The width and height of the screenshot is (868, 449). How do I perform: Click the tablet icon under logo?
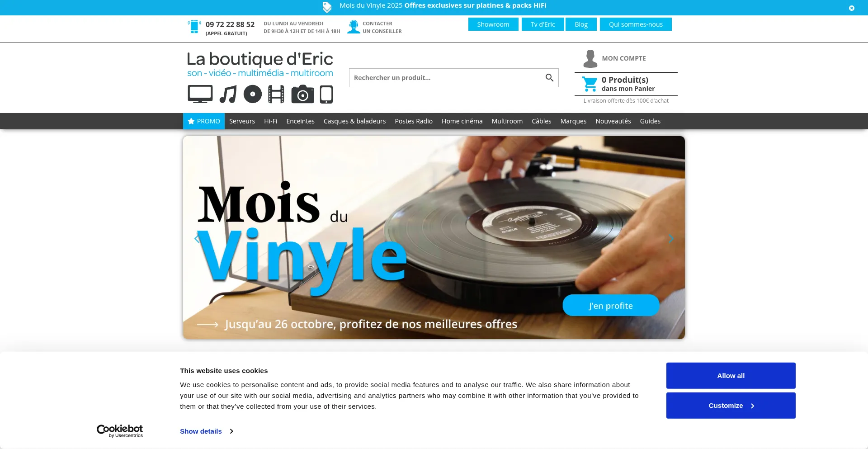pyautogui.click(x=326, y=94)
